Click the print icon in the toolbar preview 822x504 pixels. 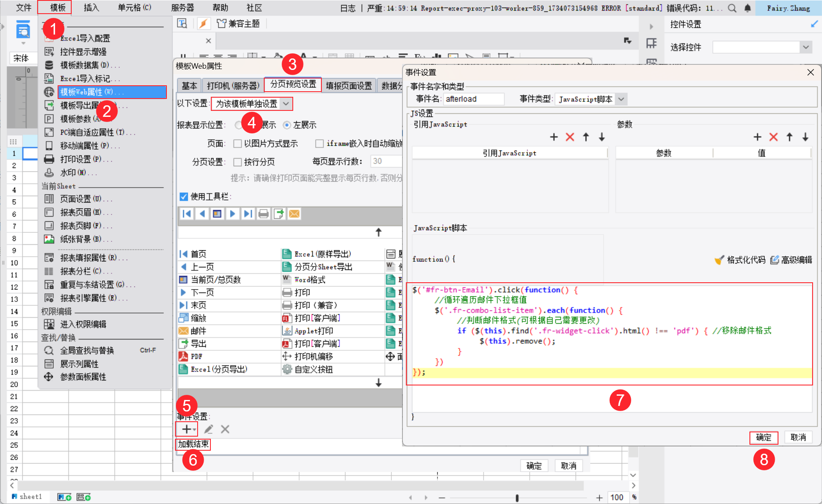point(263,214)
